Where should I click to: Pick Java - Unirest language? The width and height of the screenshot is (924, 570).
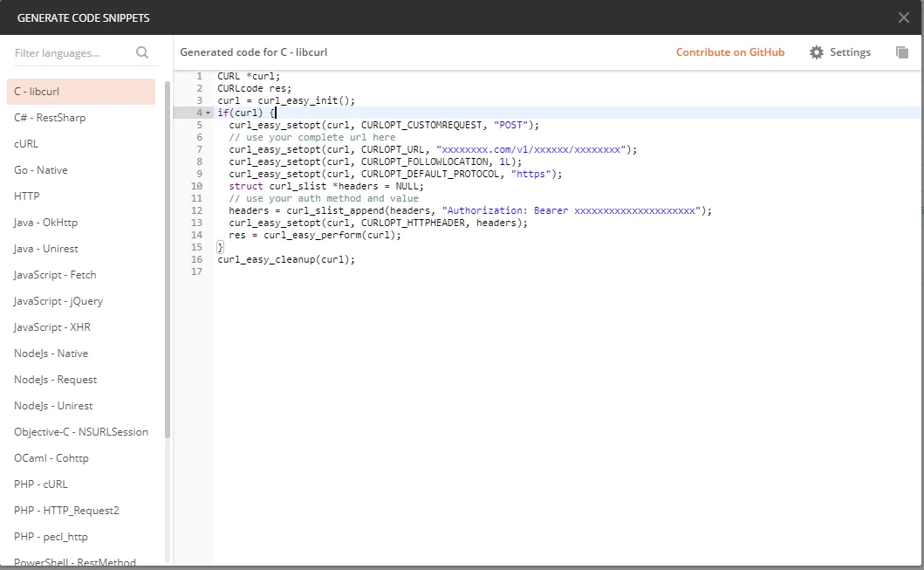tap(81, 249)
